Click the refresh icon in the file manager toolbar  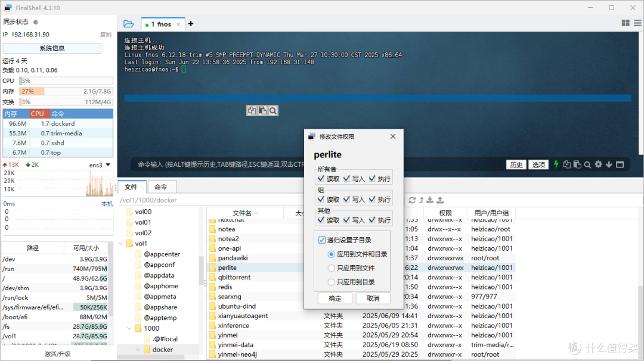pyautogui.click(x=412, y=200)
